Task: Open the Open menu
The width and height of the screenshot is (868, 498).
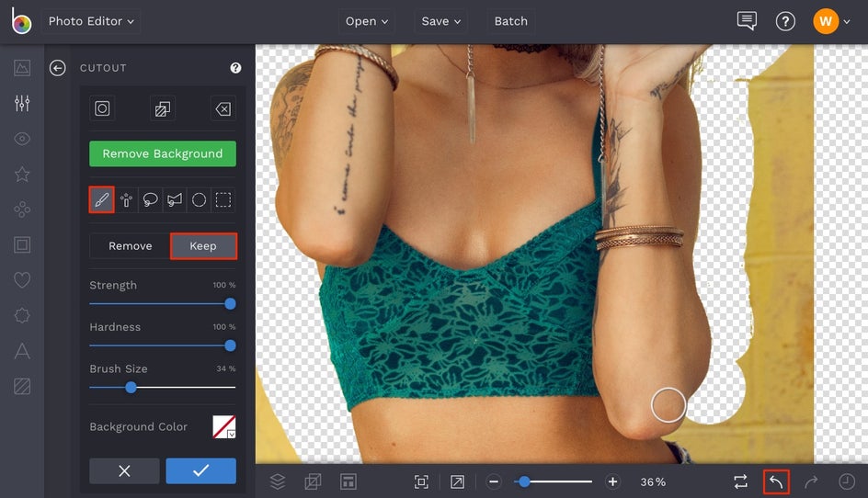Action: [x=367, y=21]
